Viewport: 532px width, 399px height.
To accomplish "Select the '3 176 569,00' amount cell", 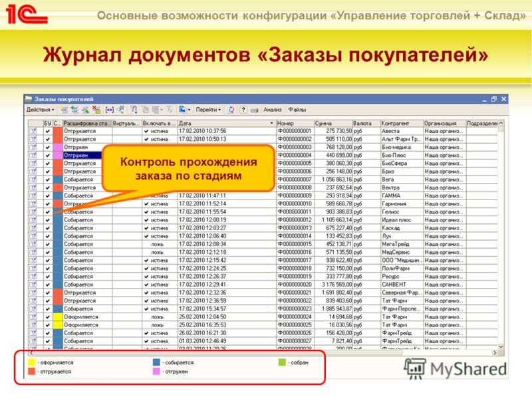I will [x=333, y=285].
